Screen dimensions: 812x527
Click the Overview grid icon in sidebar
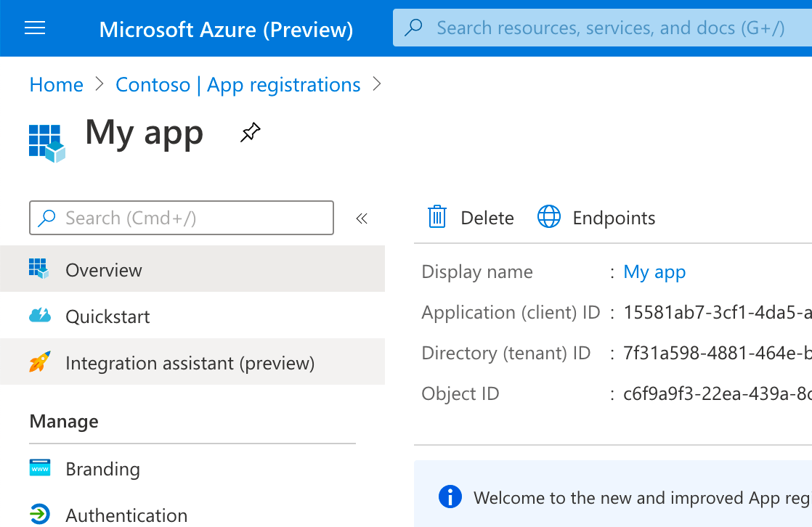[38, 269]
